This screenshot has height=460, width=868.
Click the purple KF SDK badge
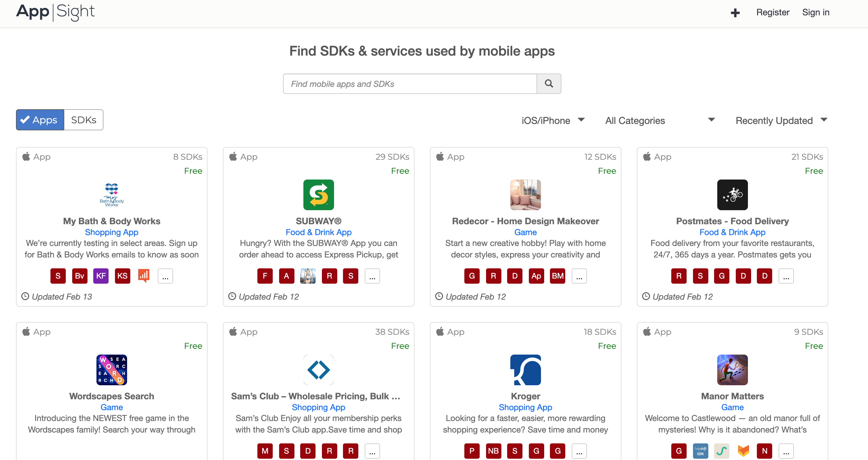pos(101,276)
